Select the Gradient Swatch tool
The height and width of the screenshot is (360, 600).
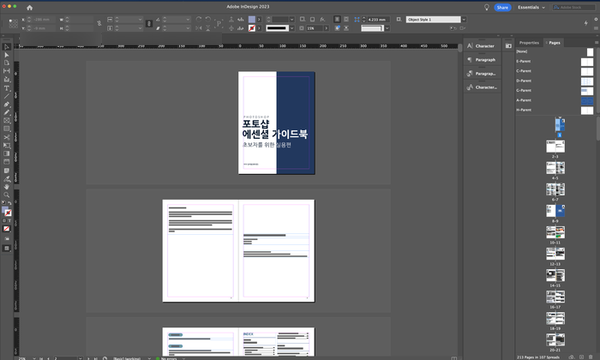point(7,153)
